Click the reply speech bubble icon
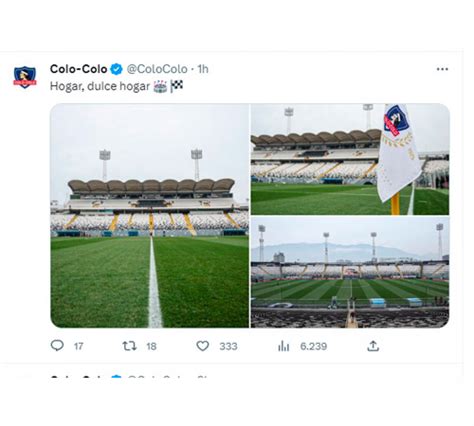This screenshot has height=426, width=474. (57, 346)
